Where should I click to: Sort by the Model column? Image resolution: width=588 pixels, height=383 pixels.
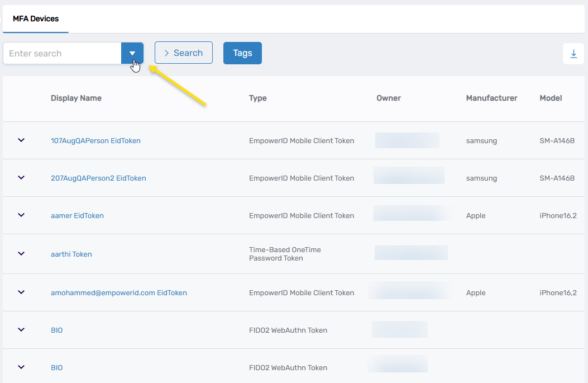[551, 98]
